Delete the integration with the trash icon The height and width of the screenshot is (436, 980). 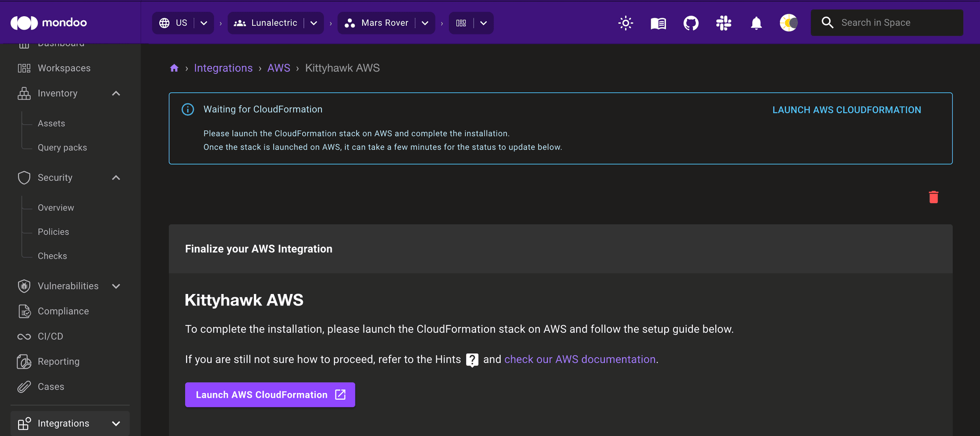coord(934,196)
